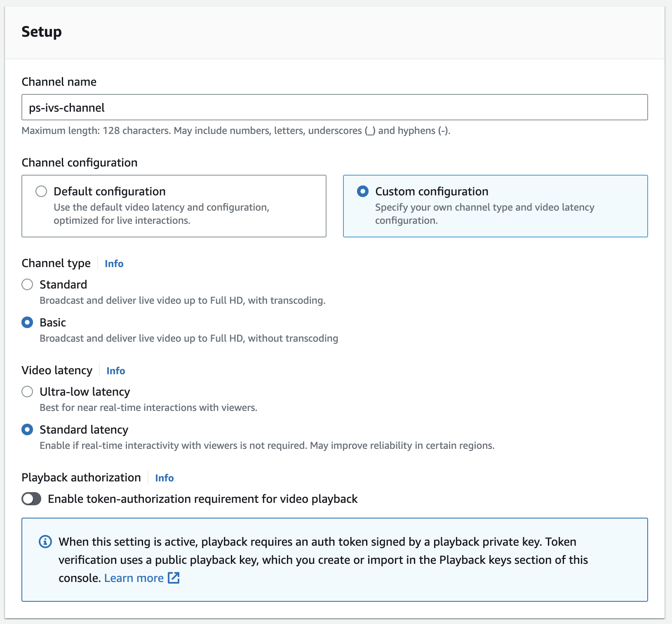The image size is (672, 624).
Task: Click 'Enable if real-time interactivity' description
Action: (267, 446)
